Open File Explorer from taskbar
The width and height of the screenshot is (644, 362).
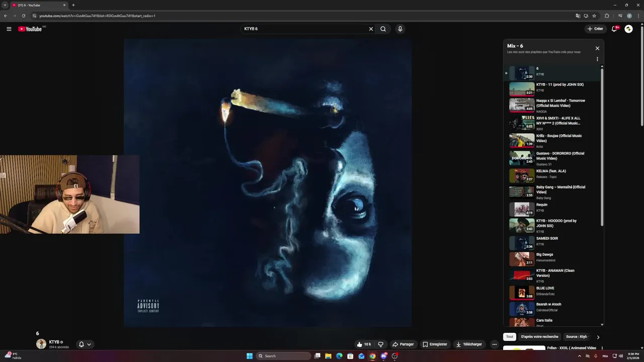point(328,356)
